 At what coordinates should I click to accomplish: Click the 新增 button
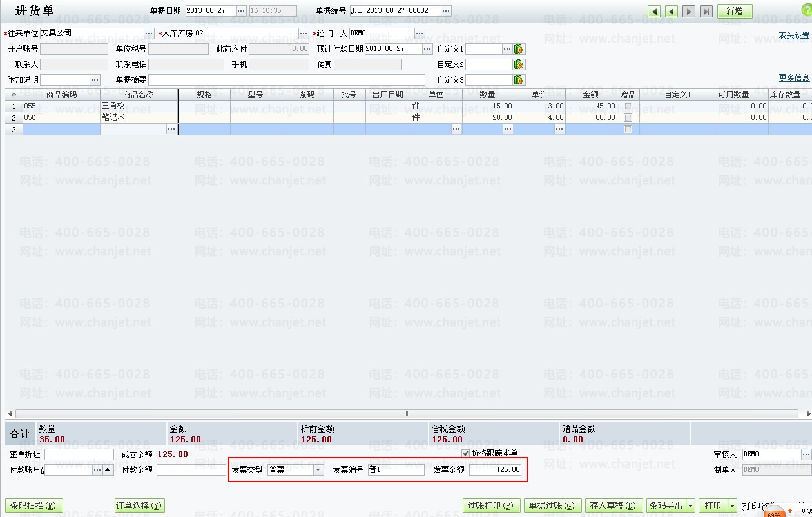(734, 12)
